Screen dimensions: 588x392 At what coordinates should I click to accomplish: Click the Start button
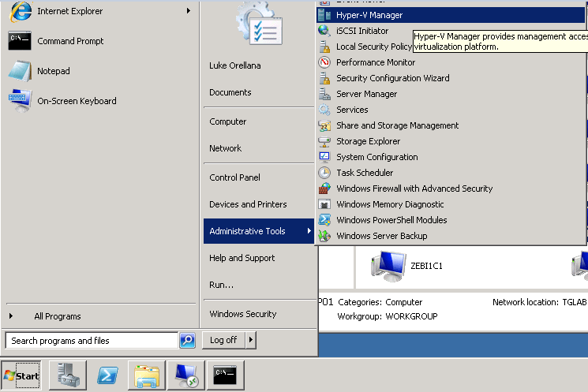21,375
